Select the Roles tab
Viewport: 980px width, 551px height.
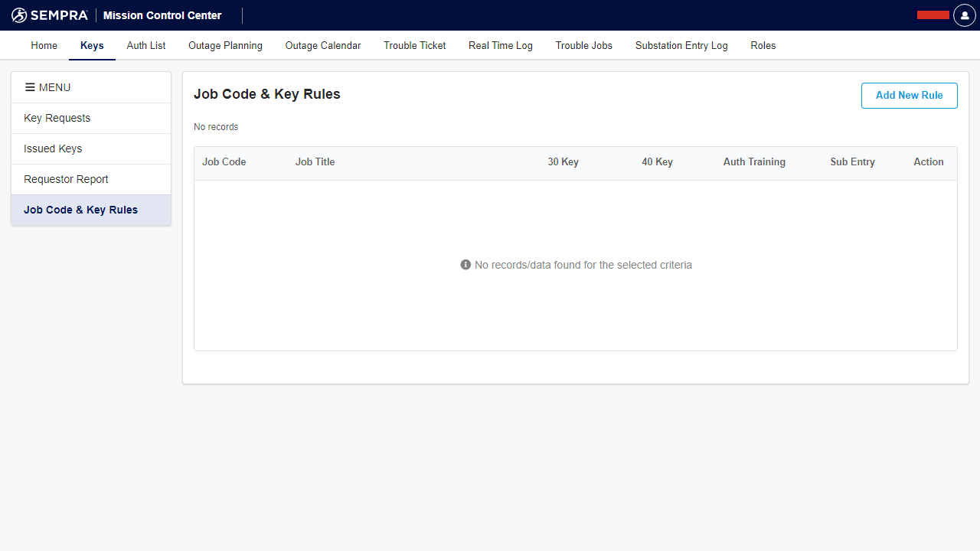pos(763,45)
